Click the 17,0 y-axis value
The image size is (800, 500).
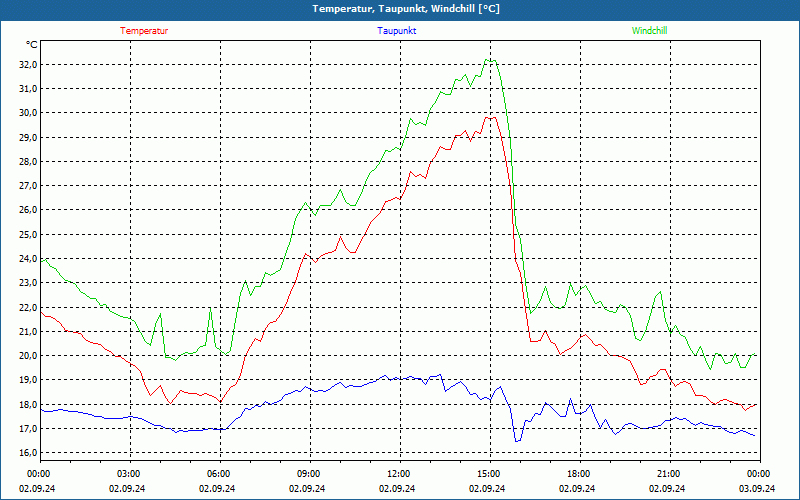(x=29, y=429)
